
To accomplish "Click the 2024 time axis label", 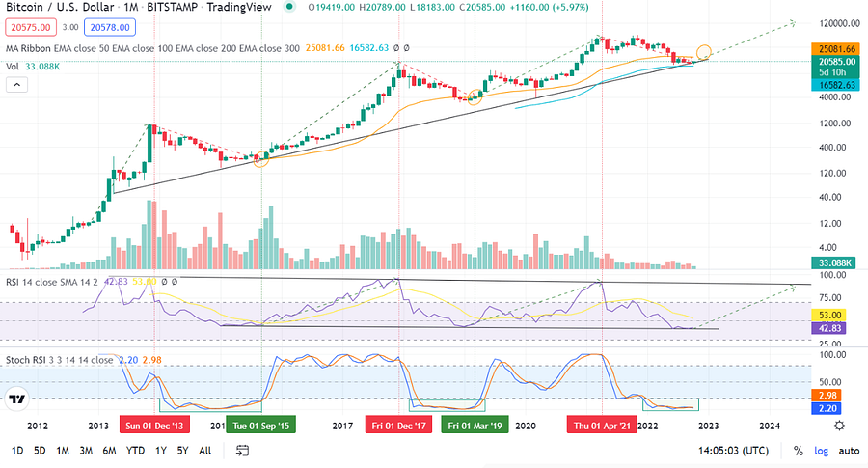I will point(770,426).
